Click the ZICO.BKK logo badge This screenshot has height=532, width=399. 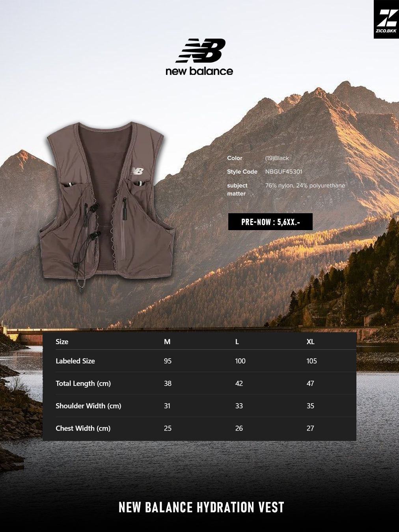386,19
